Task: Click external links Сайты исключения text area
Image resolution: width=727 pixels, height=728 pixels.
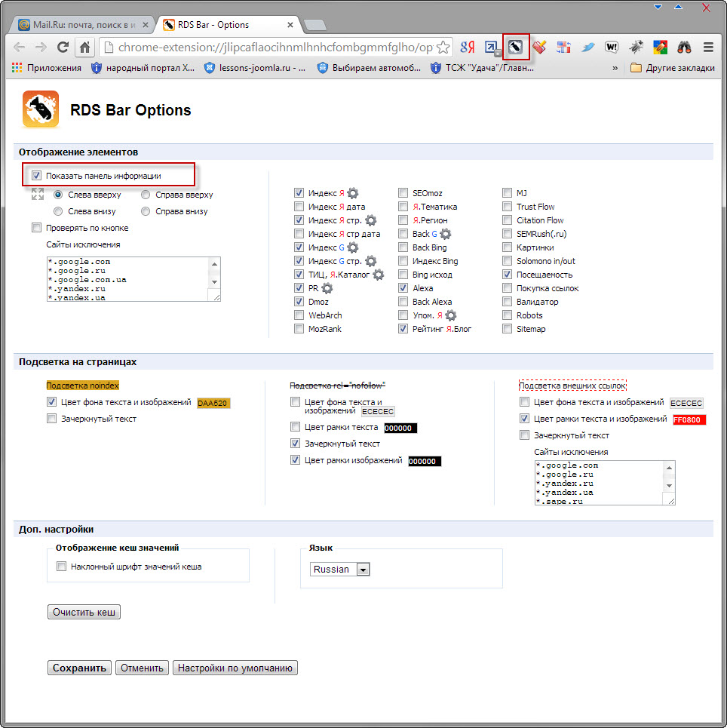Action: [604, 483]
